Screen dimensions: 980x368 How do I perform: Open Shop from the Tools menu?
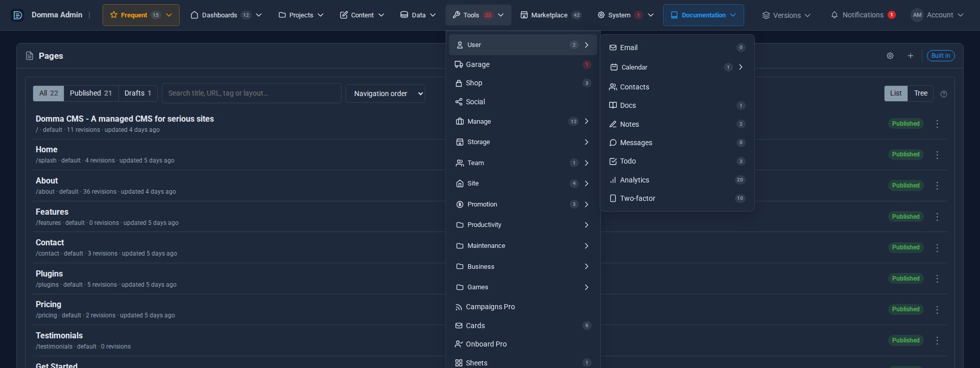pos(523,83)
